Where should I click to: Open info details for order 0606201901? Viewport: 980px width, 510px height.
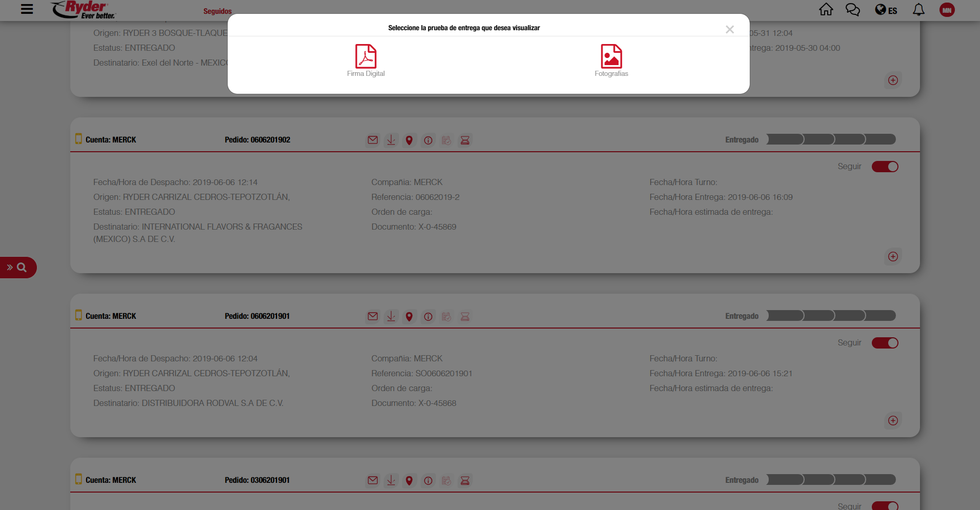[428, 317]
